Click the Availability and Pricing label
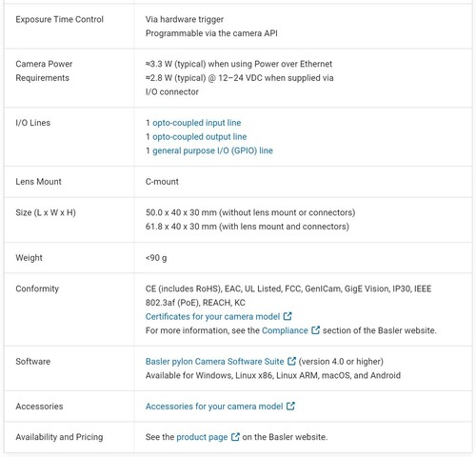This screenshot has width=476, height=457. point(59,437)
